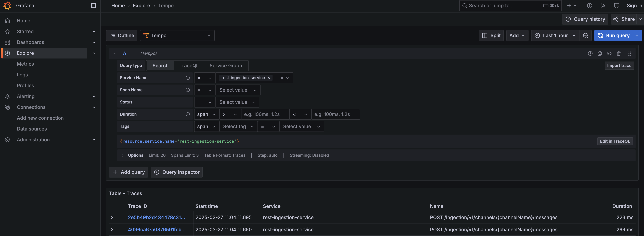Open the Query inspector
Screen dimensions: 644x236
point(176,172)
